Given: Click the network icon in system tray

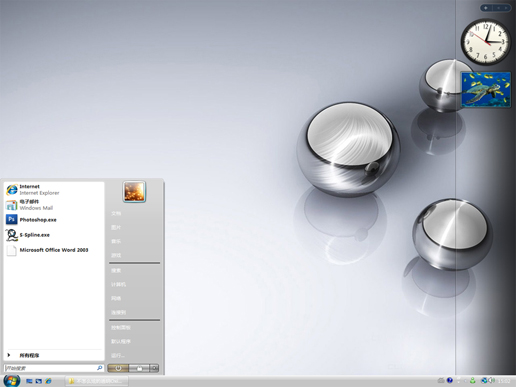Looking at the screenshot, I should coord(484,380).
